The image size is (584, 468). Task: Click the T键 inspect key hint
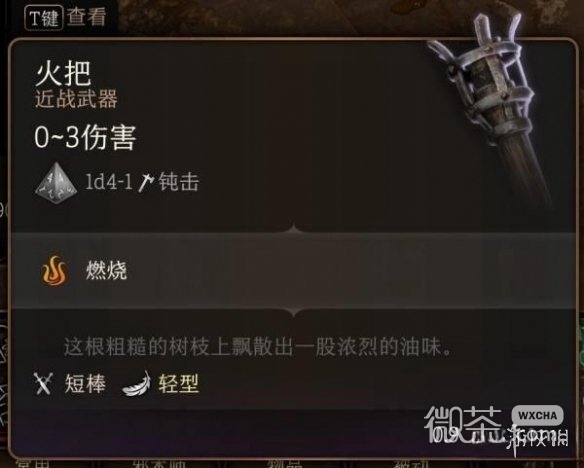pyautogui.click(x=44, y=18)
